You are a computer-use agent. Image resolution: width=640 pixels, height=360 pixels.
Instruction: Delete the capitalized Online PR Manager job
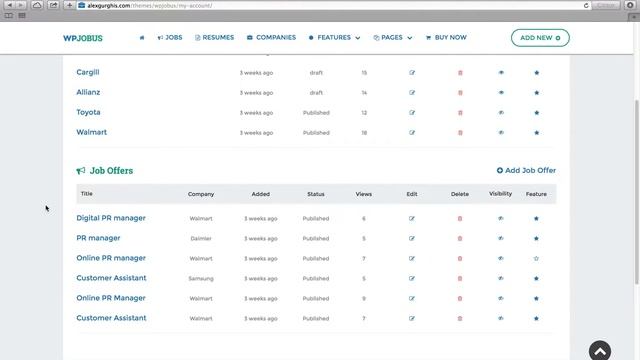(x=460, y=298)
